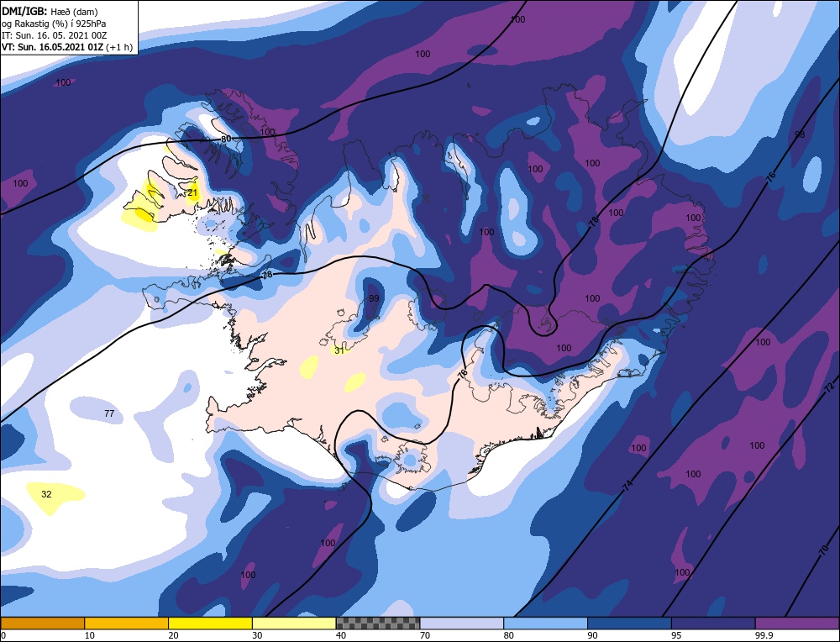Click the '20' tick on legend scale

coord(173,635)
